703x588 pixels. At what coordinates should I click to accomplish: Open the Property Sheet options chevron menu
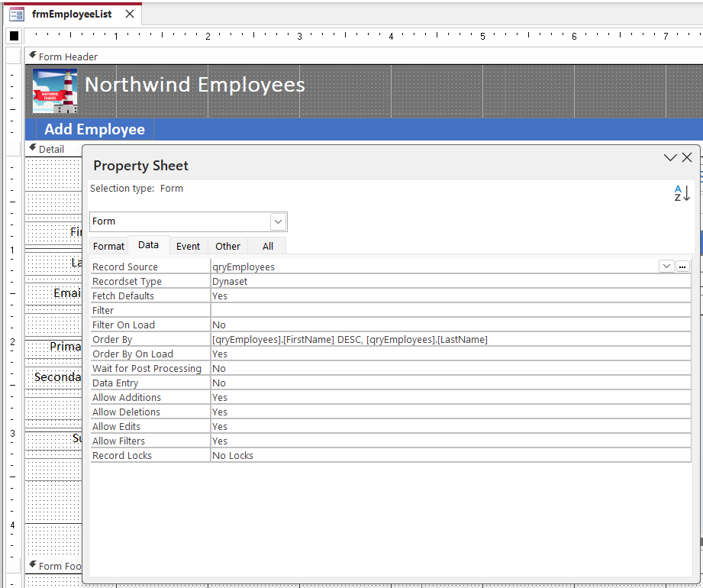pyautogui.click(x=670, y=157)
